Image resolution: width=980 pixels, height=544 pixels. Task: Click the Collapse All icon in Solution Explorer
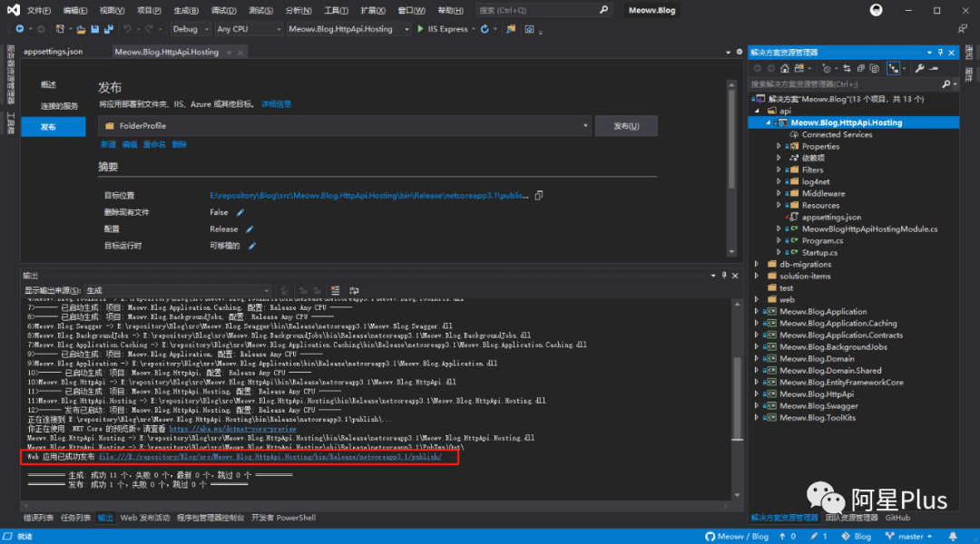tap(860, 69)
